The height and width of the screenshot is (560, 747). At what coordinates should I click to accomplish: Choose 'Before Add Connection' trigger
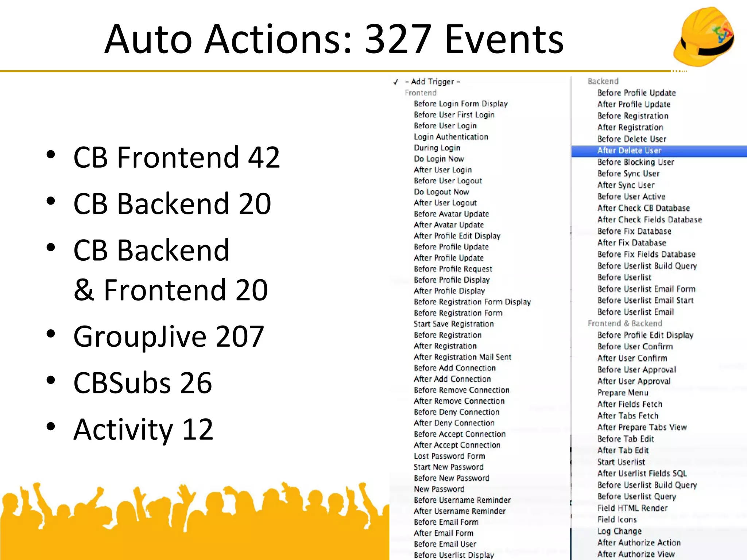coord(455,368)
